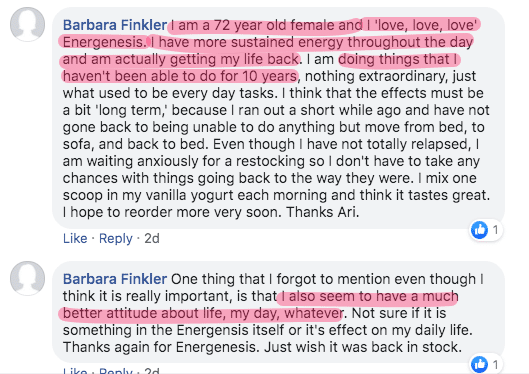Click highlighted 'better attitude about life' phrase
Image resolution: width=529 pixels, height=374 pixels.
(x=142, y=313)
